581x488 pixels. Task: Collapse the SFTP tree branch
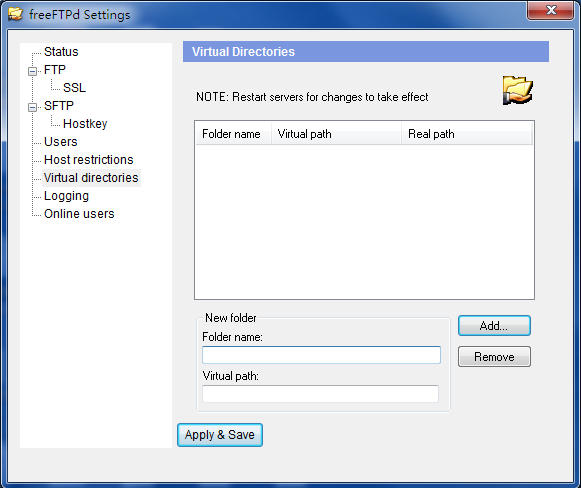[x=33, y=107]
